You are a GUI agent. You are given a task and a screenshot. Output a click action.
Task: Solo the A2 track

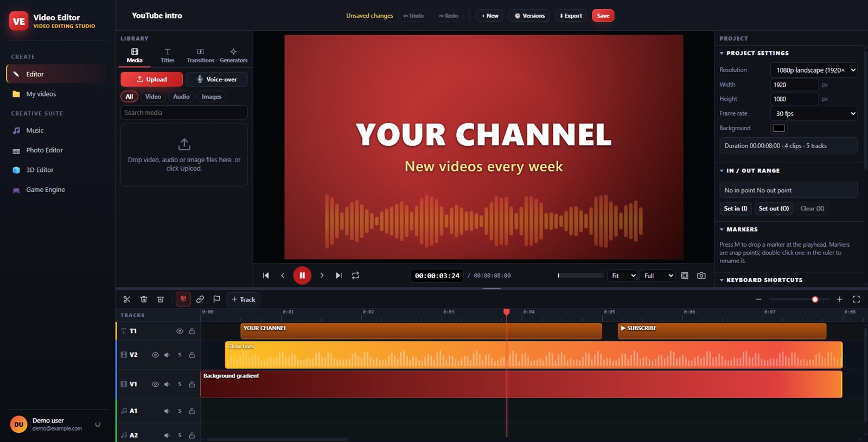pos(180,435)
